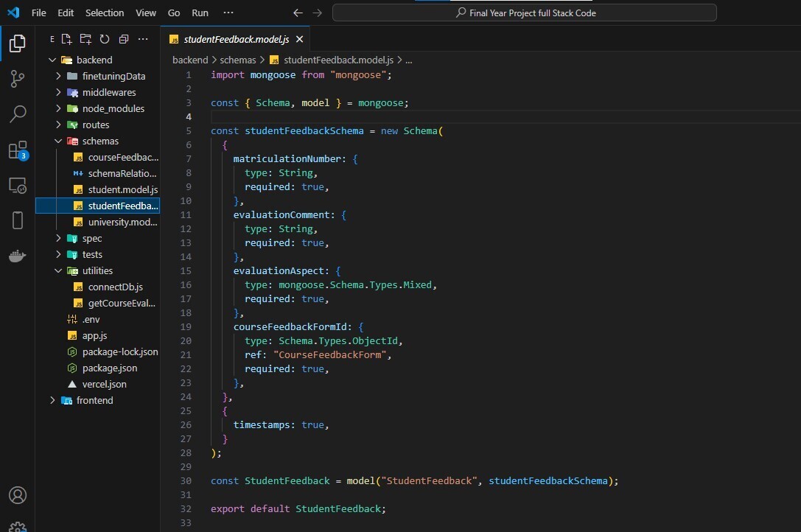Viewport: 801px width, 532px height.
Task: Expand the frontend folder
Action: pos(94,400)
